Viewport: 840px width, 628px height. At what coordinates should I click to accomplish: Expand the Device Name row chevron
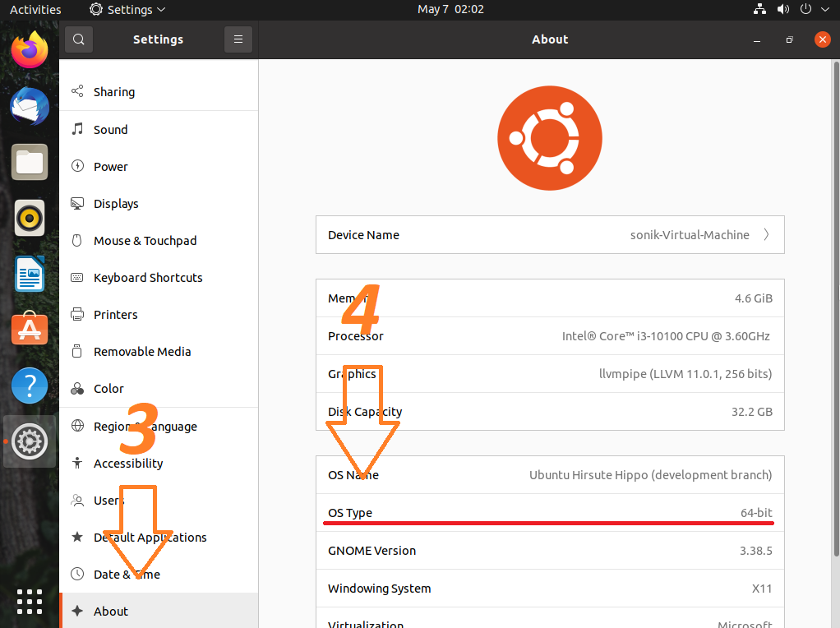pyautogui.click(x=766, y=235)
